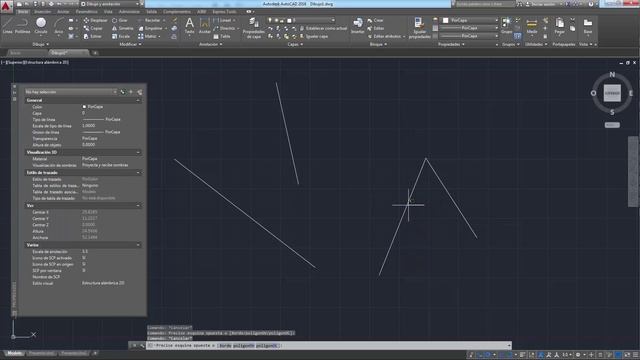Insert a Tabla from annotation panel

(222, 36)
